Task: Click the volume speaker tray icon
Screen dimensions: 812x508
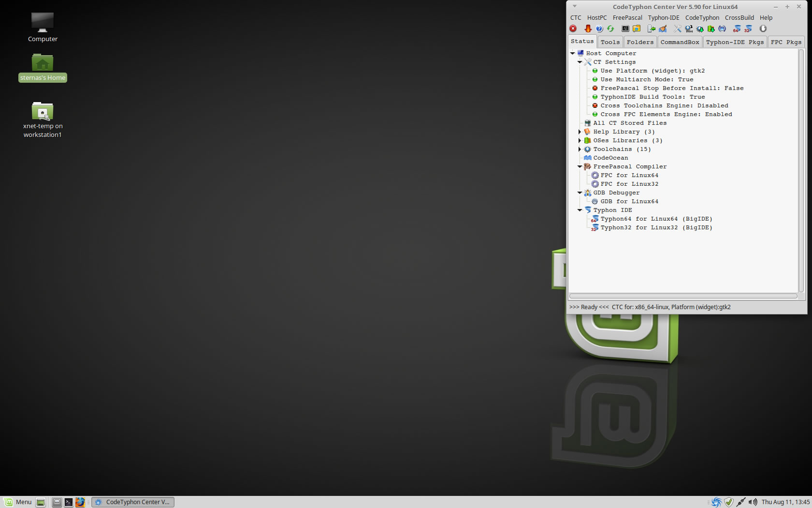Action: point(753,502)
